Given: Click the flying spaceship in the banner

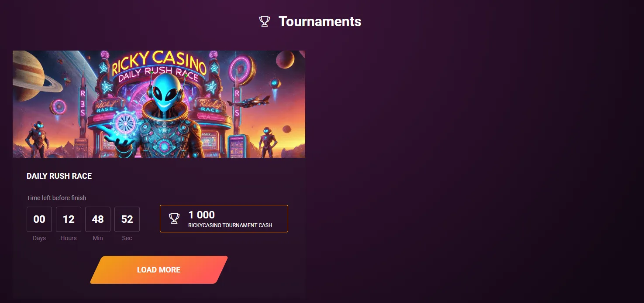Looking at the screenshot, I should pos(248,102).
